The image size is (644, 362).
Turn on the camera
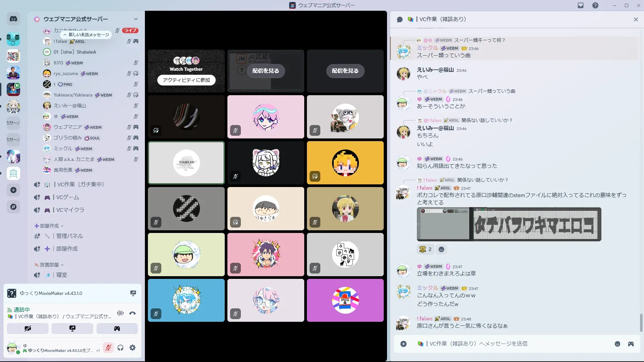pos(28,328)
